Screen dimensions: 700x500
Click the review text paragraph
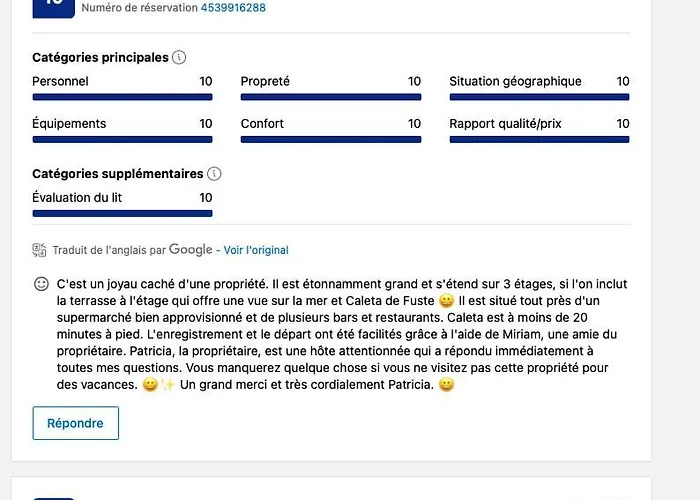330,334
